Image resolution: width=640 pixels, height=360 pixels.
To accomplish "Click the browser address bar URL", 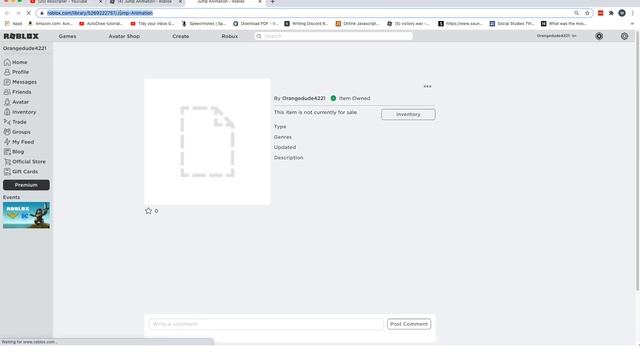I will tap(100, 13).
